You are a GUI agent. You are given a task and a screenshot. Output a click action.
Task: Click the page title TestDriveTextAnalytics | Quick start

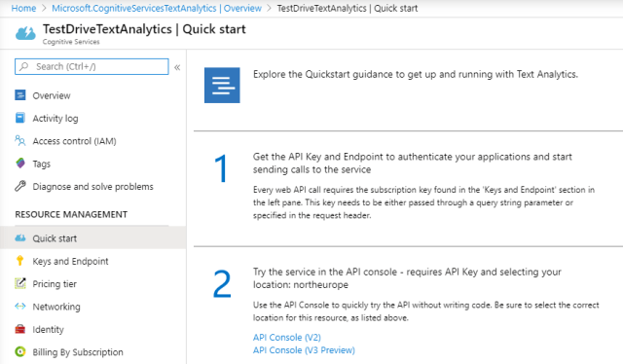pos(144,29)
